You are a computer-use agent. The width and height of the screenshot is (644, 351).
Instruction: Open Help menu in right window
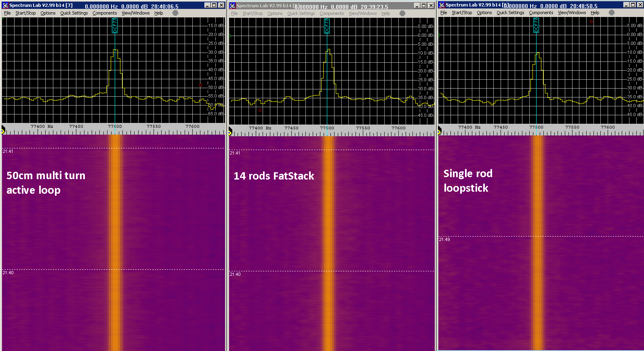[595, 13]
